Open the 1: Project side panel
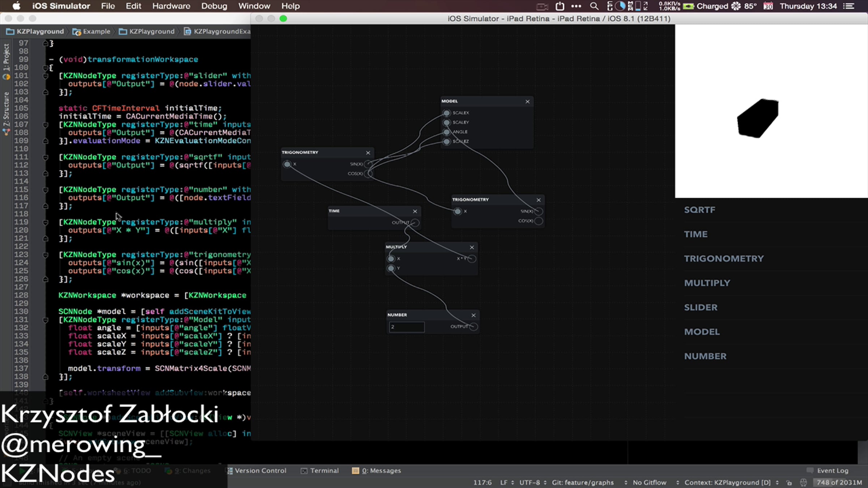868x488 pixels. click(6, 61)
